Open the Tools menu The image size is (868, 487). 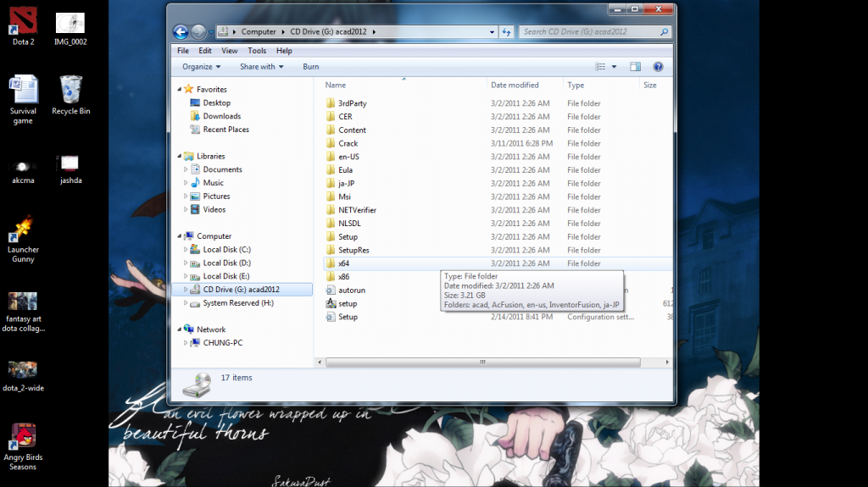coord(257,51)
